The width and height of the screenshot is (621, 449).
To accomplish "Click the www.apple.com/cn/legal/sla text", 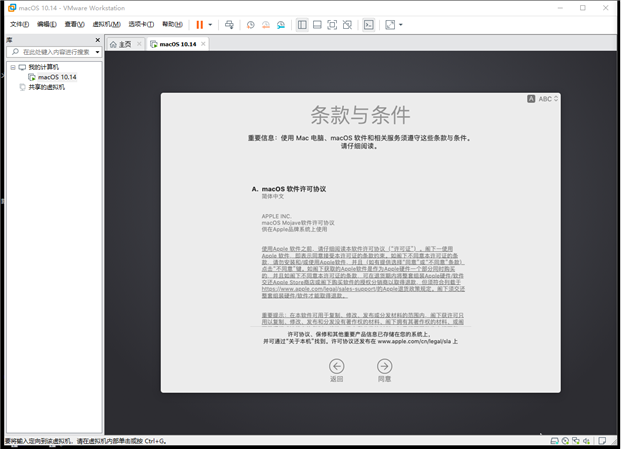I will click(414, 341).
